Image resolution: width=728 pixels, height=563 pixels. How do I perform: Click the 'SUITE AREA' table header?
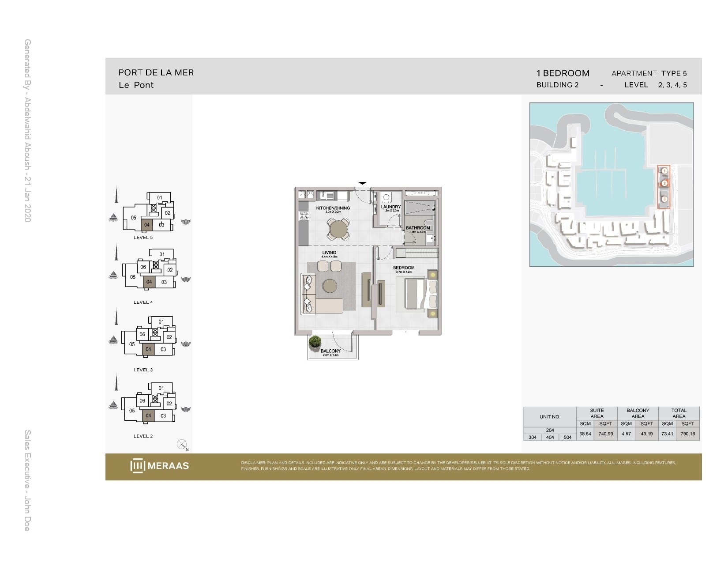tap(597, 413)
